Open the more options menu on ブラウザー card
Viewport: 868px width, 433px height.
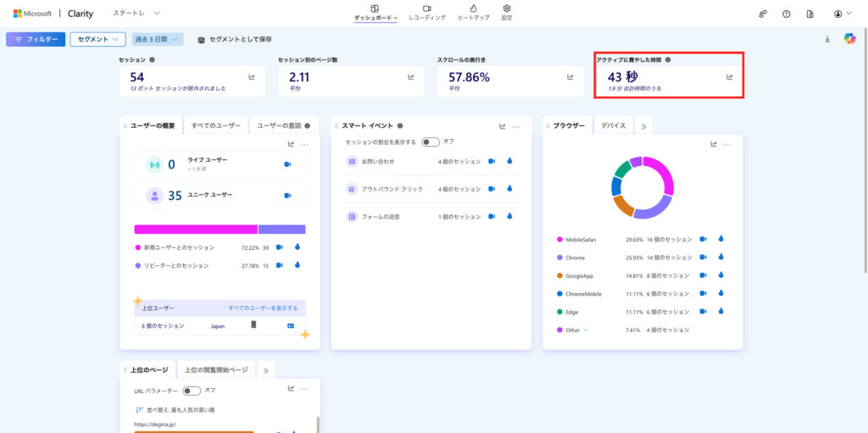click(727, 144)
